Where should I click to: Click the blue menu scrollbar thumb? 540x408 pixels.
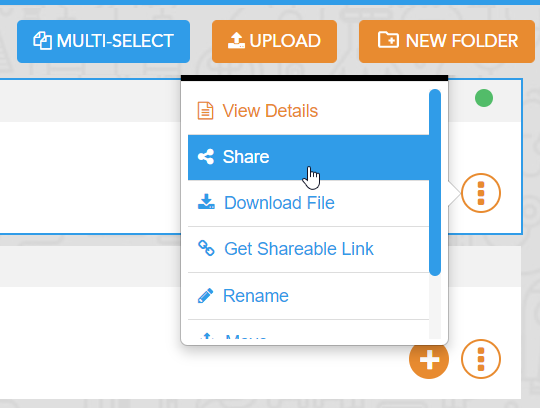(x=435, y=182)
